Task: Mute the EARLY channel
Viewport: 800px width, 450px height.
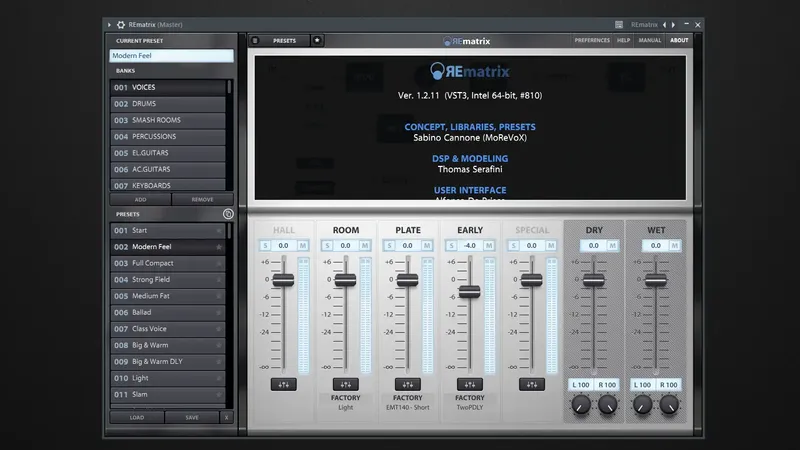Action: tap(489, 245)
